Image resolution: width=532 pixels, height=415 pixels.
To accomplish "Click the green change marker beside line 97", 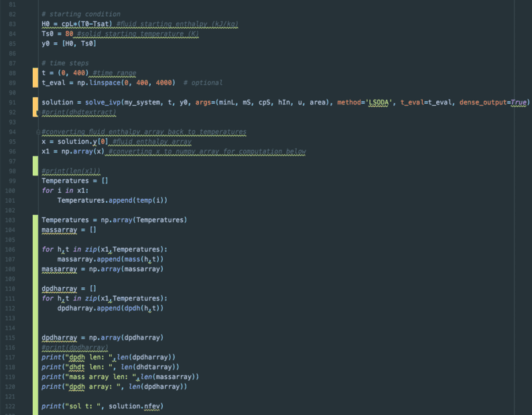I will coord(35,165).
